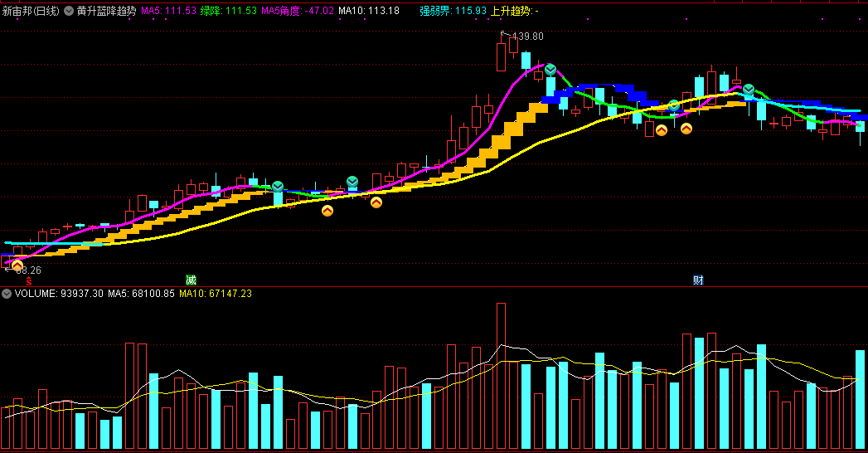Click the yellow buy arrow beside 68.26
Viewport: 868px width, 453px height.
17,265
